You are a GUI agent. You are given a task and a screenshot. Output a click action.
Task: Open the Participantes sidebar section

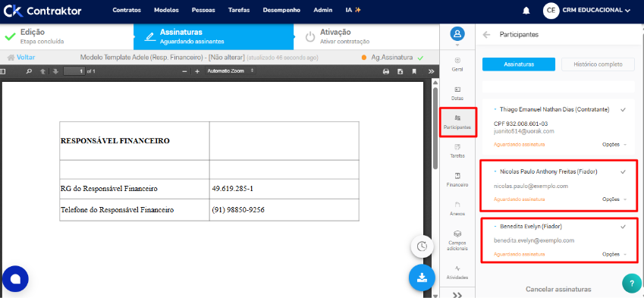[x=457, y=122]
